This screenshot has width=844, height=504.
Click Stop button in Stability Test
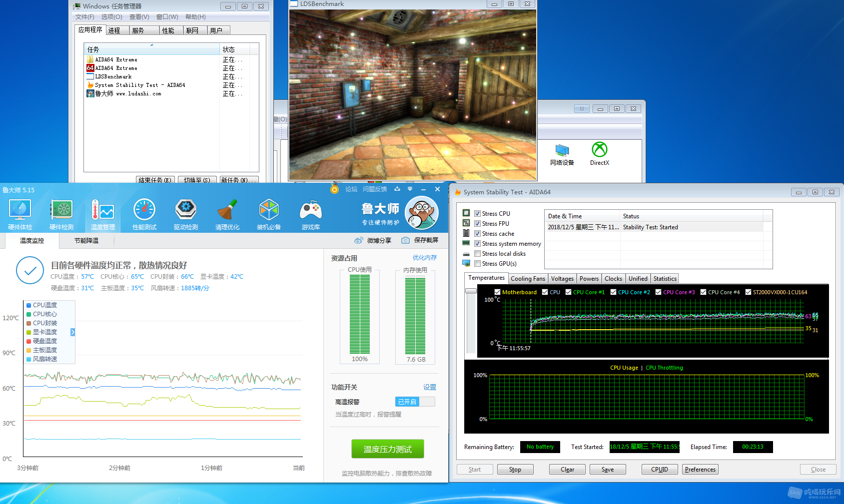click(515, 470)
